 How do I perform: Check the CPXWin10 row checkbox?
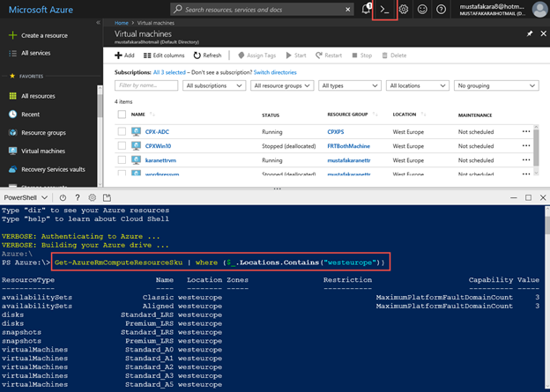(122, 145)
